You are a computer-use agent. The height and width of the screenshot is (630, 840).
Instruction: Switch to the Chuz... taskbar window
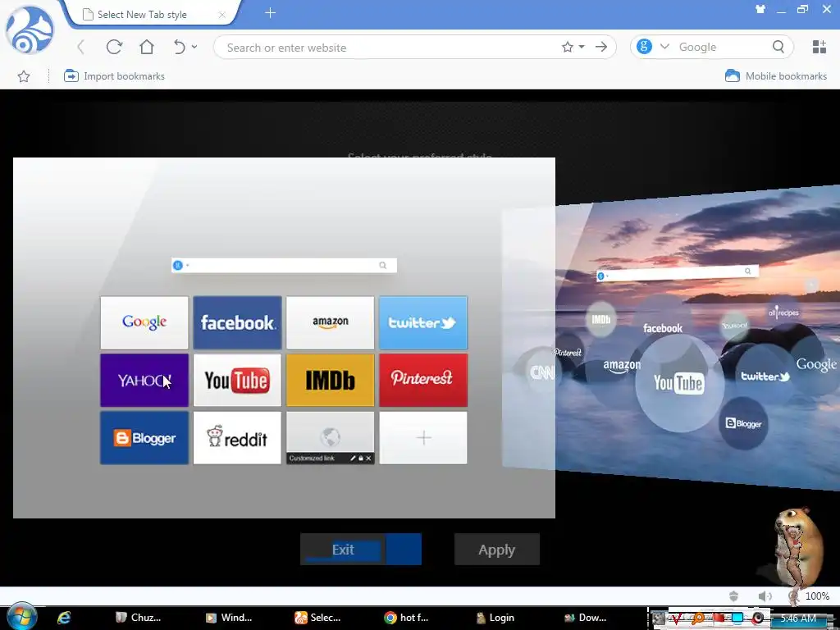click(138, 618)
